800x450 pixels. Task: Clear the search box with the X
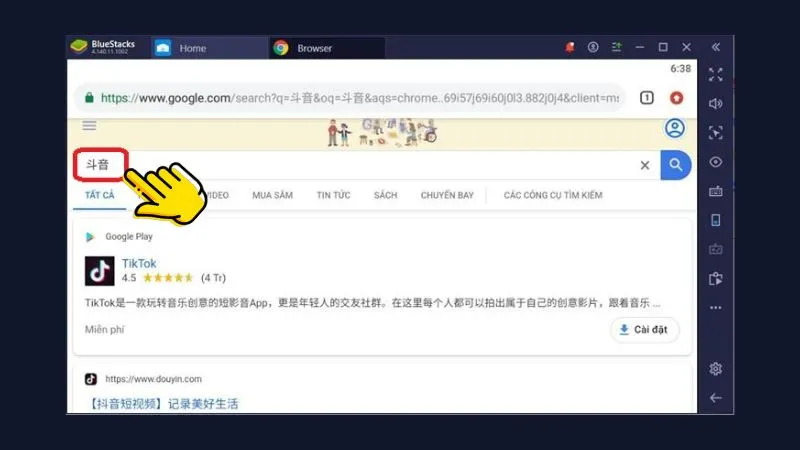click(645, 165)
